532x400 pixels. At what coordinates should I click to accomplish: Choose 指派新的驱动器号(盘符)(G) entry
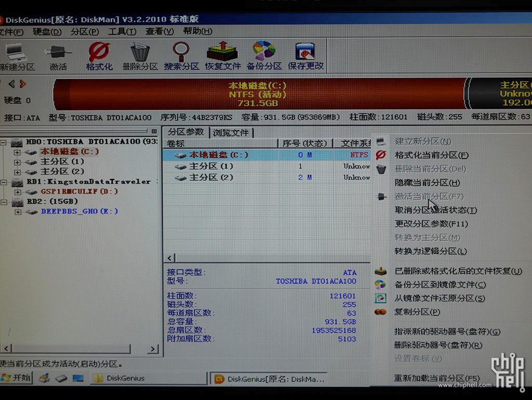click(447, 332)
